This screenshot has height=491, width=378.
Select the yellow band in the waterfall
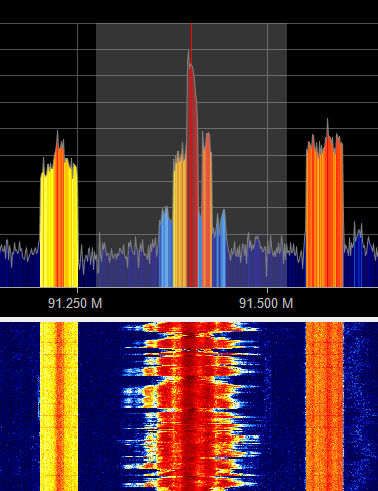click(x=59, y=406)
